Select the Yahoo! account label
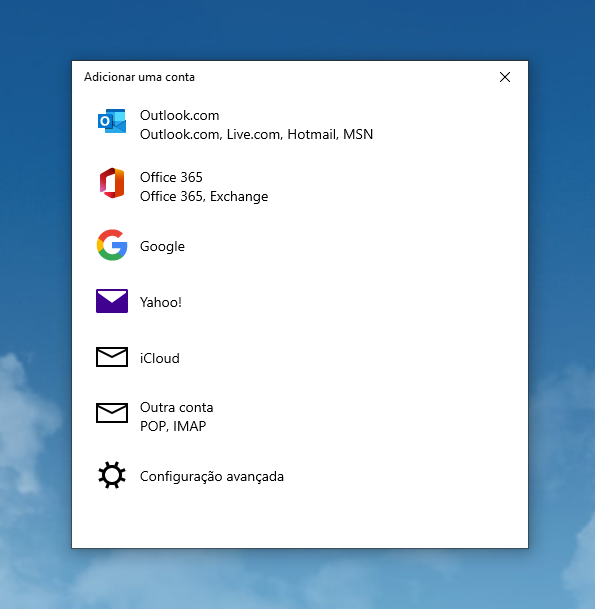 pos(161,302)
